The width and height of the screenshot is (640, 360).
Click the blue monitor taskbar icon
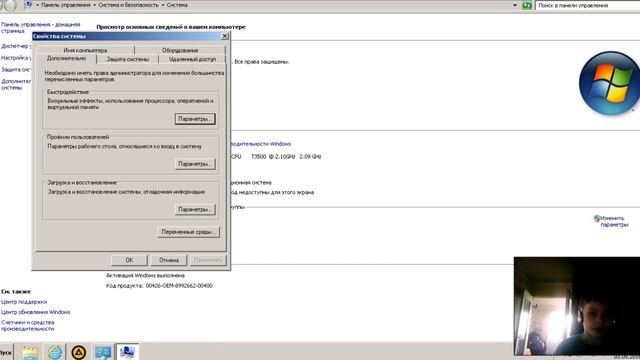[103, 352]
